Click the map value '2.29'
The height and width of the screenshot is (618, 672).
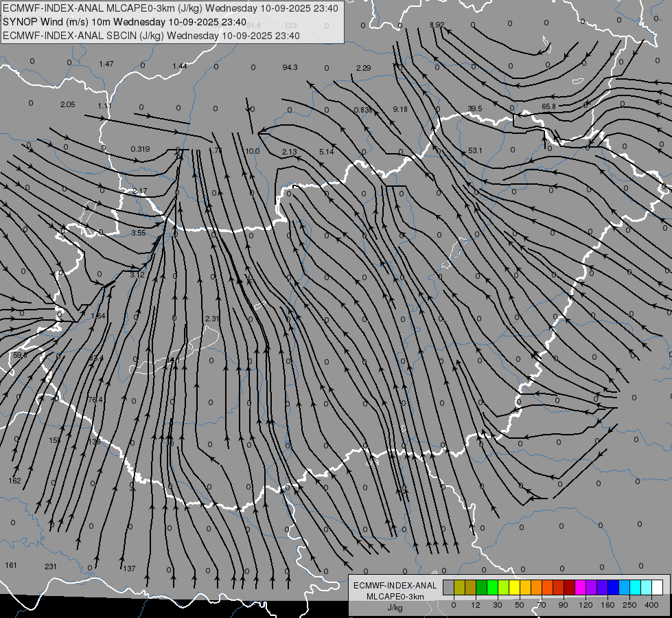pyautogui.click(x=363, y=68)
